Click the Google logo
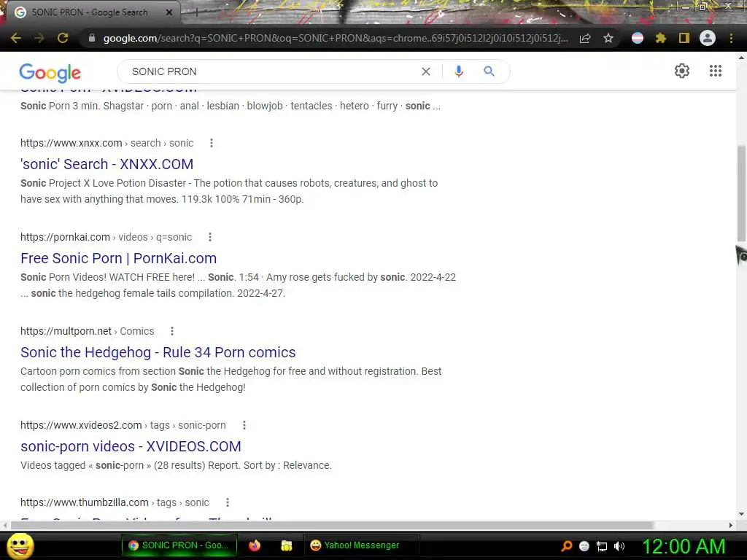This screenshot has width=747, height=560. pos(50,72)
